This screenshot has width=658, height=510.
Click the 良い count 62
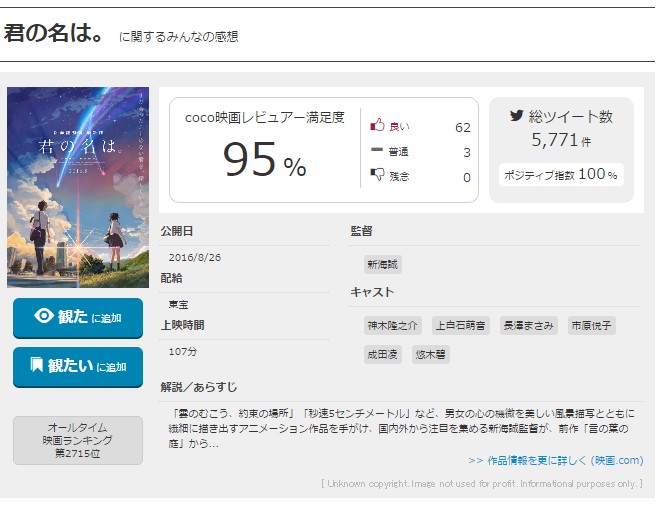[x=463, y=128]
